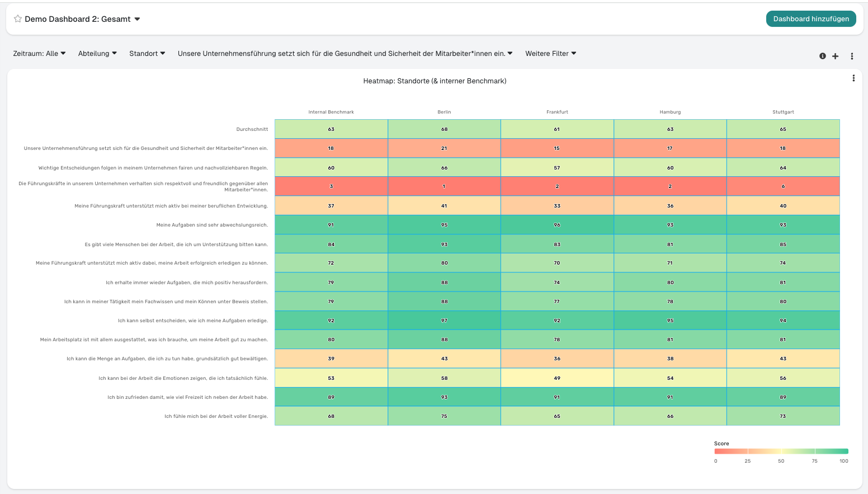
Task: Click the favorite star next to dashboard title
Action: click(x=18, y=19)
